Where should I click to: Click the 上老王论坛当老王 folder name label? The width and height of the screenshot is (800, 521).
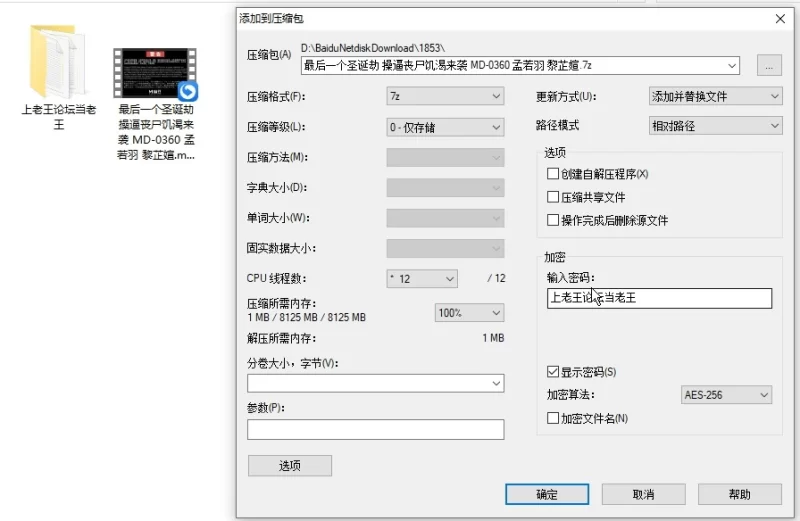[x=59, y=117]
